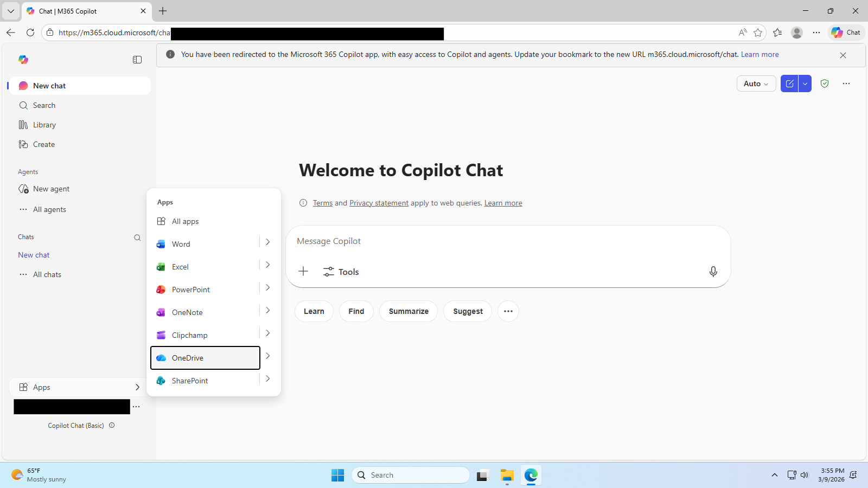Open All apps from flyout
Image resolution: width=868 pixels, height=488 pixels.
coord(214,221)
